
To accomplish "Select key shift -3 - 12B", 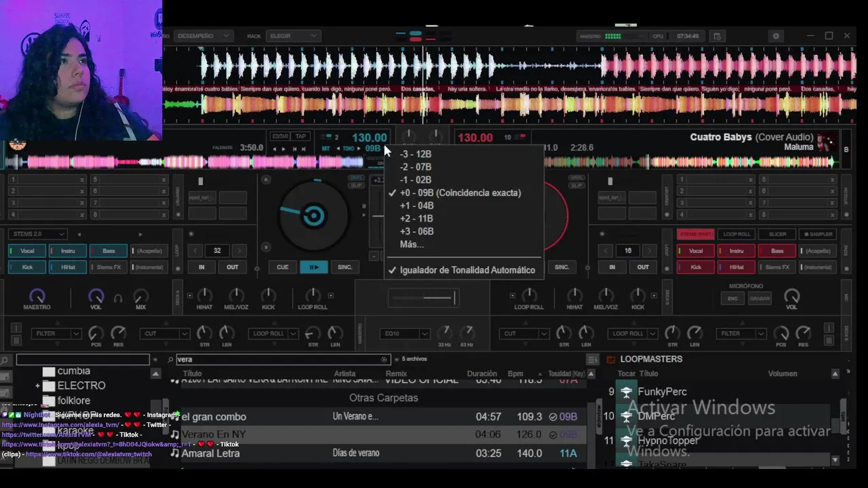I will click(x=415, y=154).
